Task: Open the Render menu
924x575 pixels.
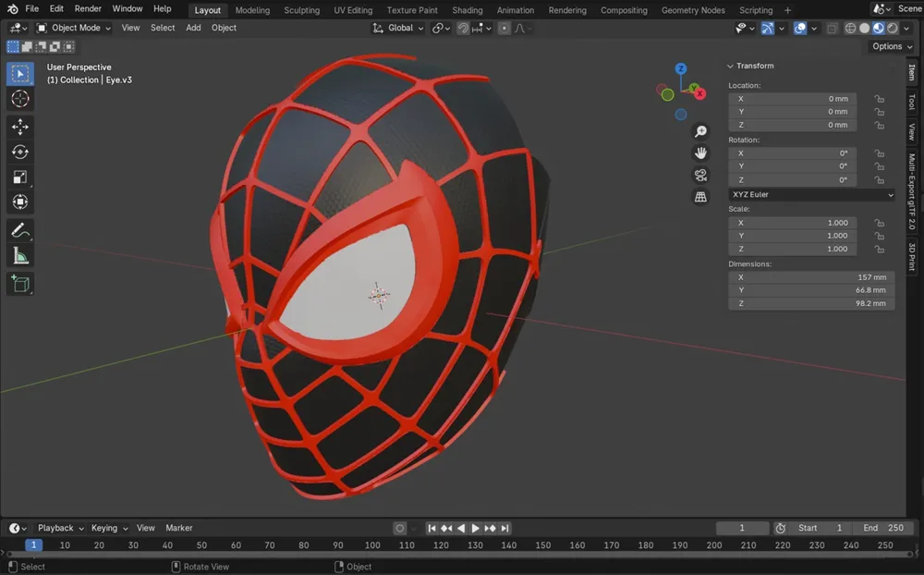Action: pos(88,9)
